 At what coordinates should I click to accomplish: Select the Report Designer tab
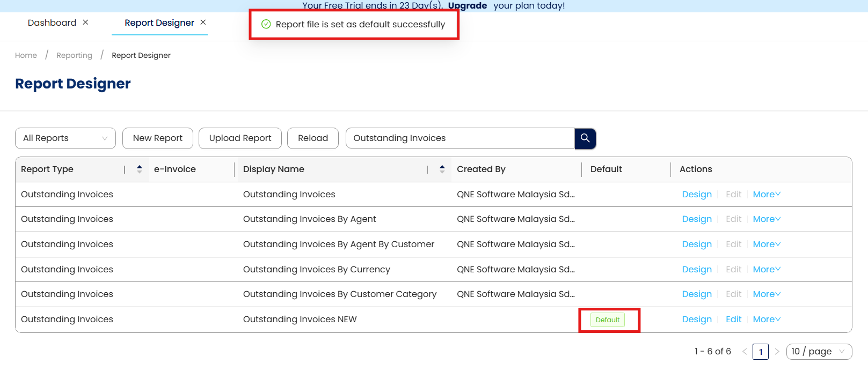coord(159,23)
